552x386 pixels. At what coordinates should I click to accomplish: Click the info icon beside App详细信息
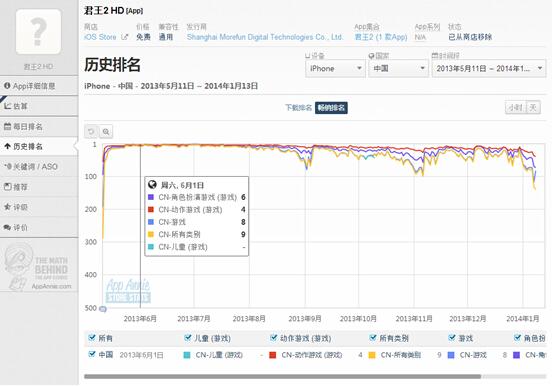pyautogui.click(x=7, y=86)
